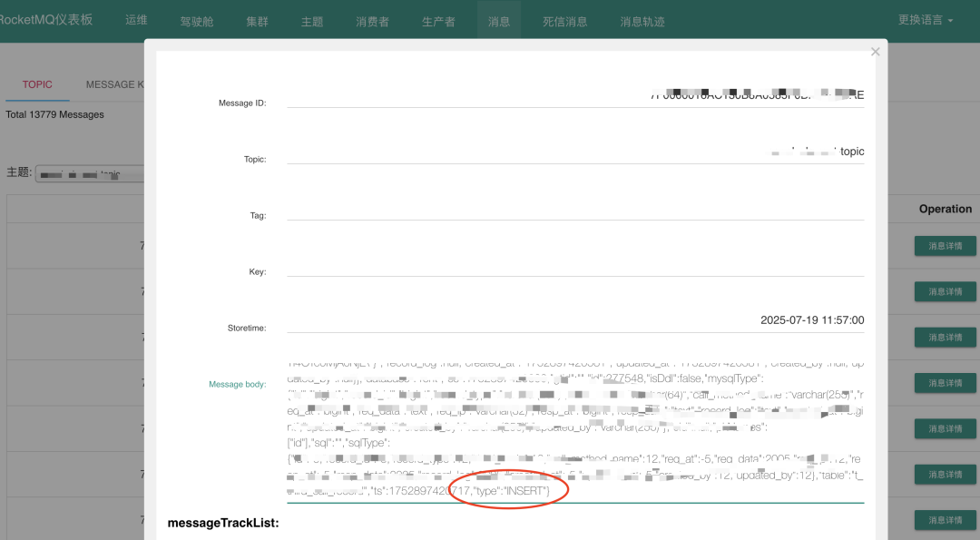Screen dimensions: 980x540
Task: Click the empty Key field
Action: coord(575,264)
